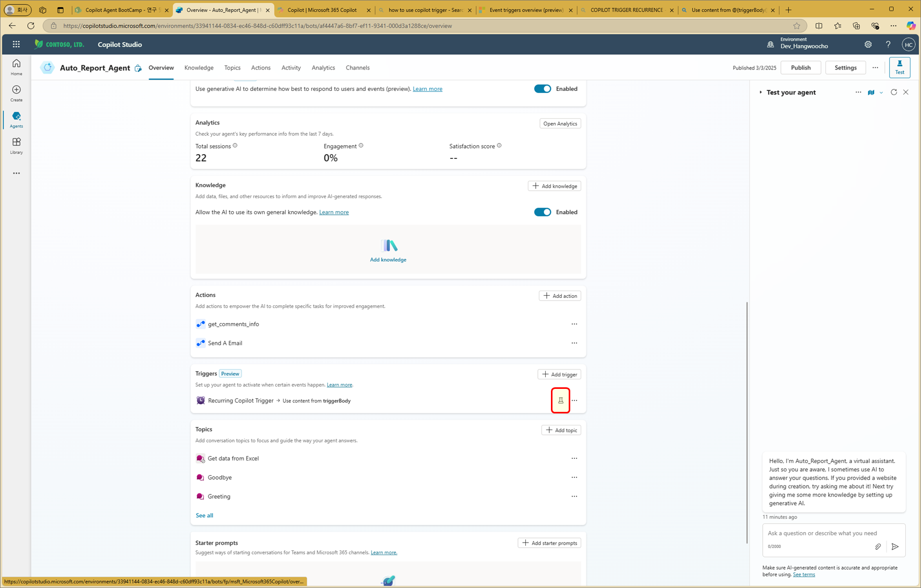Open the activity map icon in test panel
The image size is (921, 588).
pyautogui.click(x=871, y=93)
